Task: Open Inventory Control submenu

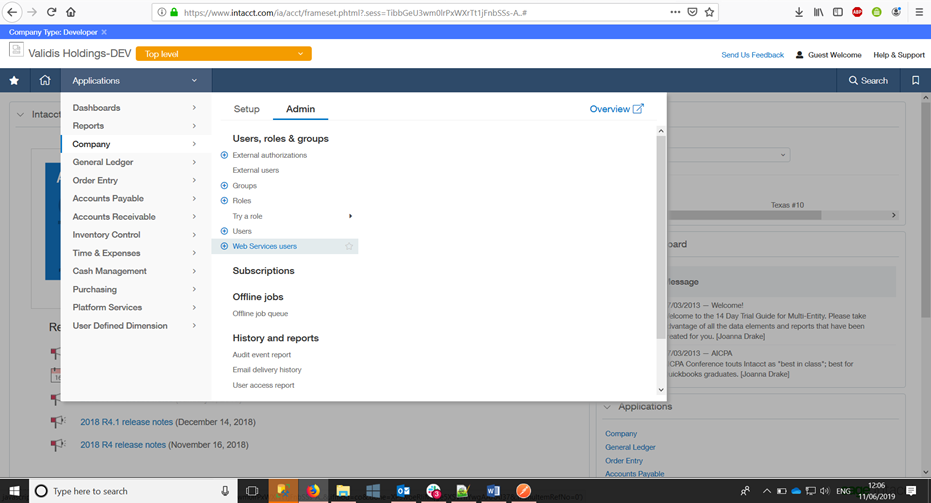Action: tap(135, 235)
